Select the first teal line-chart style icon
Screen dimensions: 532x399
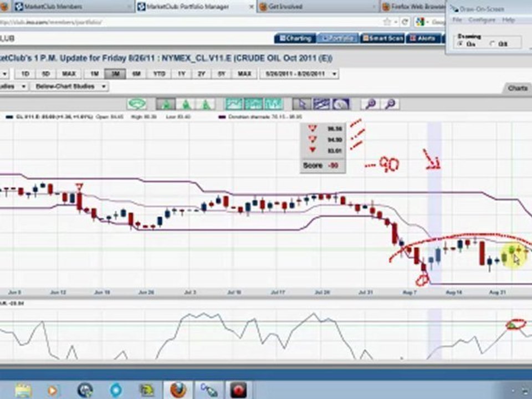coord(234,104)
